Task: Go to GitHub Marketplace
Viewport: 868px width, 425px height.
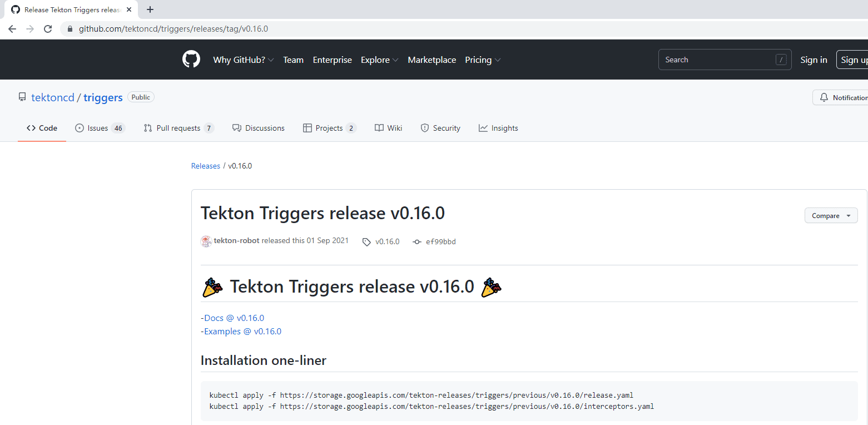Action: click(x=432, y=60)
